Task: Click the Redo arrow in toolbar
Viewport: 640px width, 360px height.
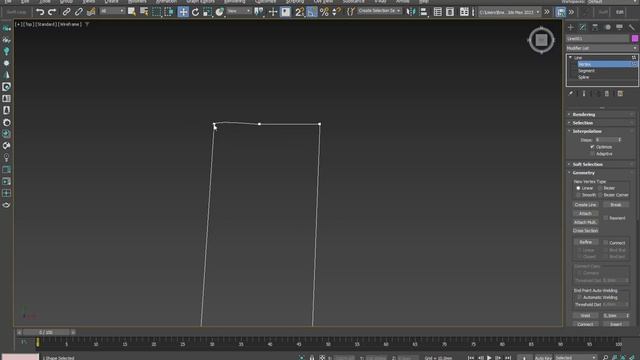Action: pyautogui.click(x=52, y=12)
